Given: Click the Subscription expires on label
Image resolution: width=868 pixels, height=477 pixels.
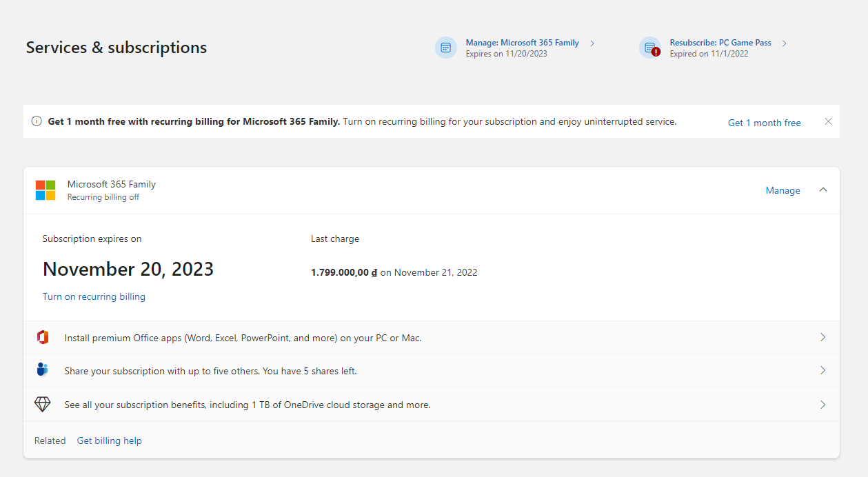Looking at the screenshot, I should [92, 238].
